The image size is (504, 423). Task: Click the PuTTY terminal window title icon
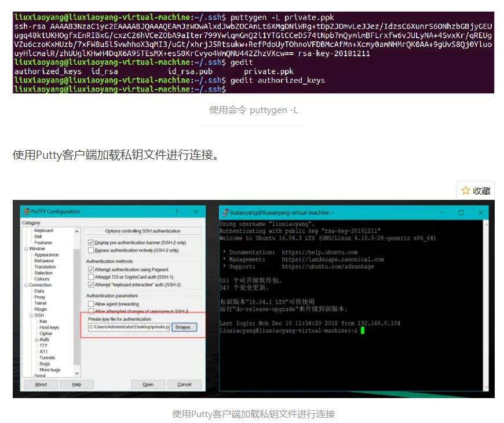[225, 212]
